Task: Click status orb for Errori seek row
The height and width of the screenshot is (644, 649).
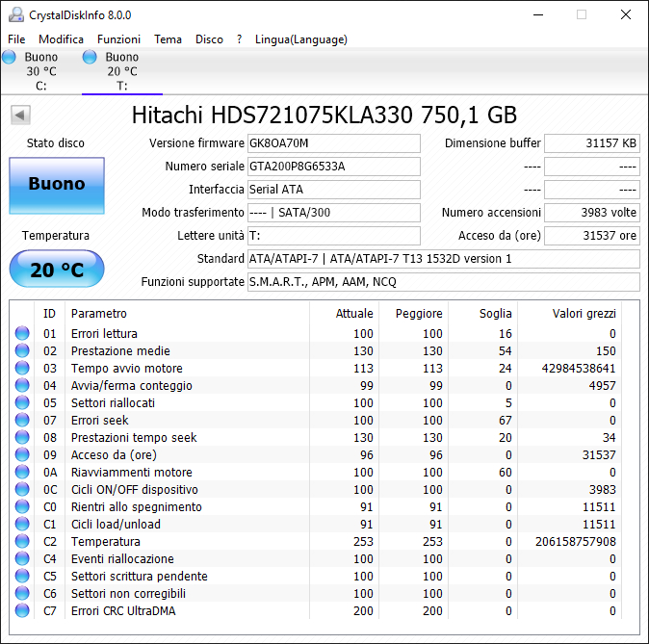Action: [22, 420]
